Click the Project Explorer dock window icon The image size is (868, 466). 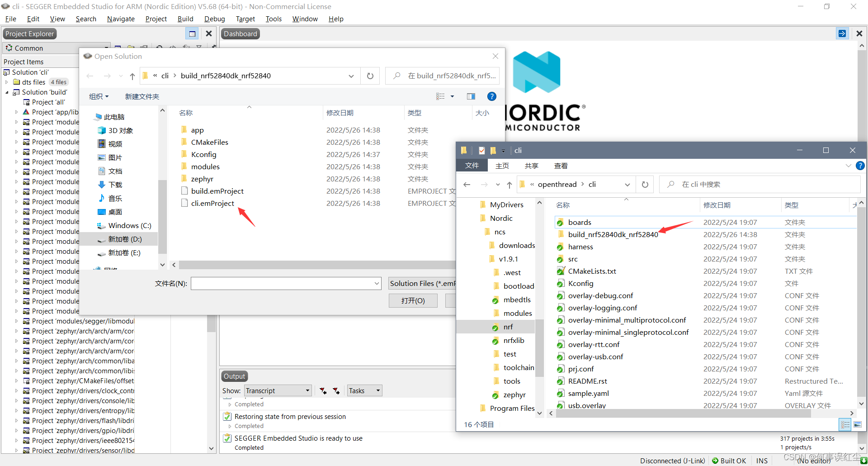[192, 33]
